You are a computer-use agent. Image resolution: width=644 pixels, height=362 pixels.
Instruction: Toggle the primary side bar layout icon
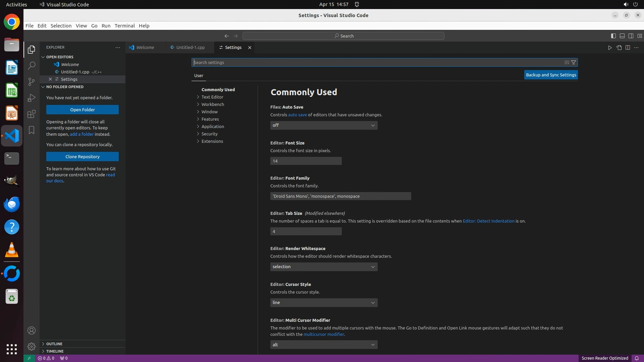point(613,36)
